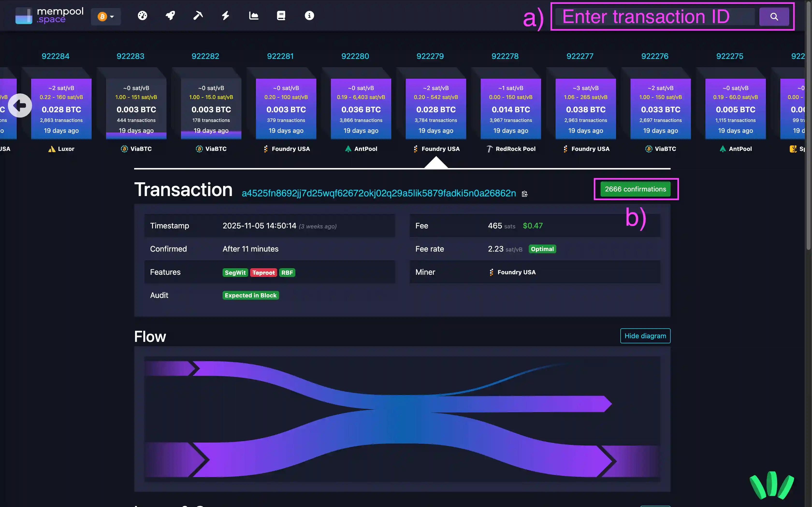Click the left arrow to view older blocks

[x=20, y=105]
